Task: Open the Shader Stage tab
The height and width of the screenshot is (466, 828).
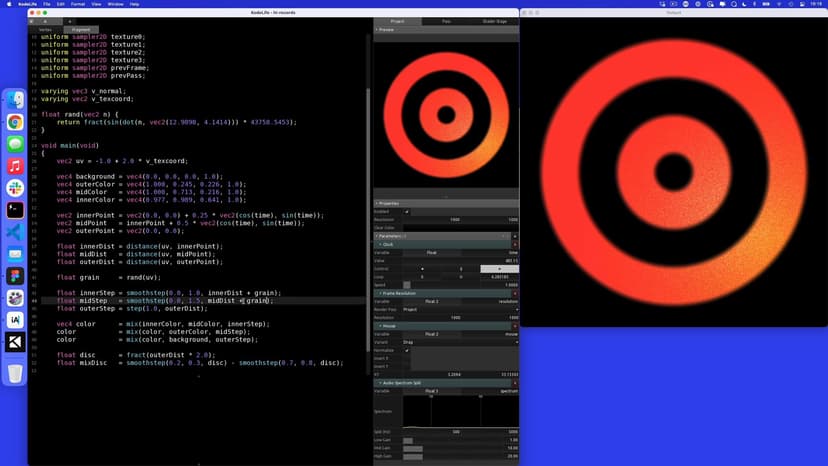Action: click(494, 21)
